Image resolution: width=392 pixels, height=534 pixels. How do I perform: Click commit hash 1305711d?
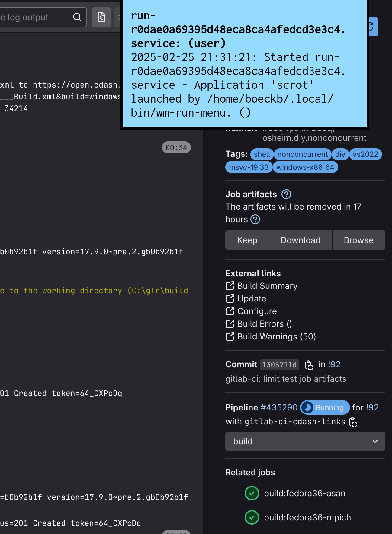(x=279, y=365)
